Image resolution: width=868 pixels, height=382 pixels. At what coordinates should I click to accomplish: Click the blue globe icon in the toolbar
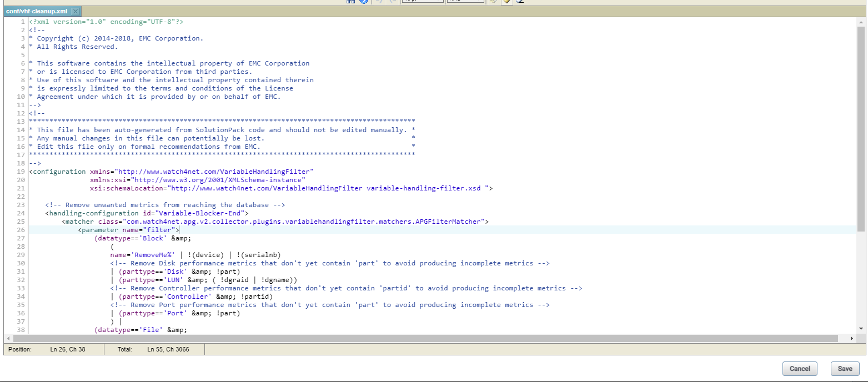(x=364, y=2)
